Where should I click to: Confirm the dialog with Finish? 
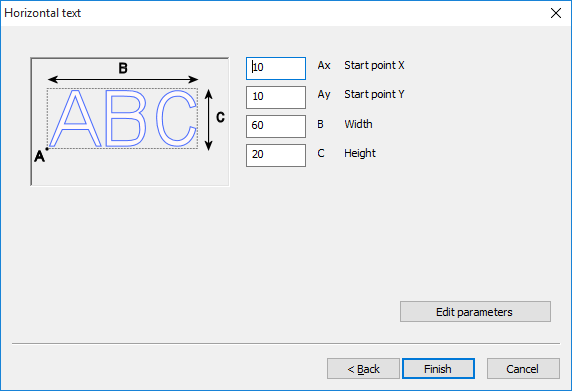coord(438,368)
